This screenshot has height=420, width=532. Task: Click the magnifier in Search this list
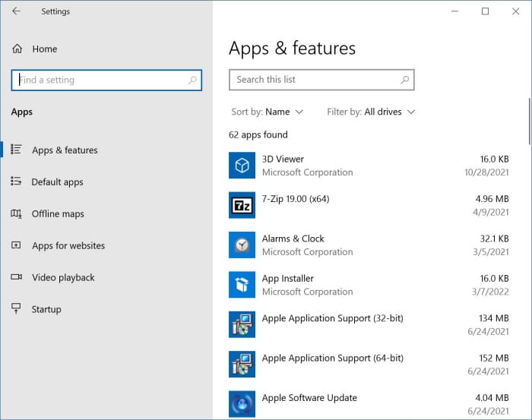405,80
